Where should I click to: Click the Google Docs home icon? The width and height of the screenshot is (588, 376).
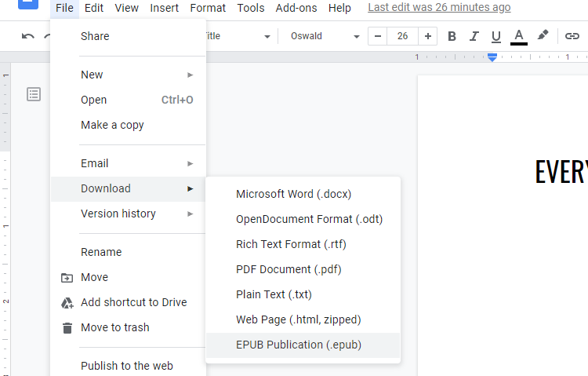tap(28, 4)
